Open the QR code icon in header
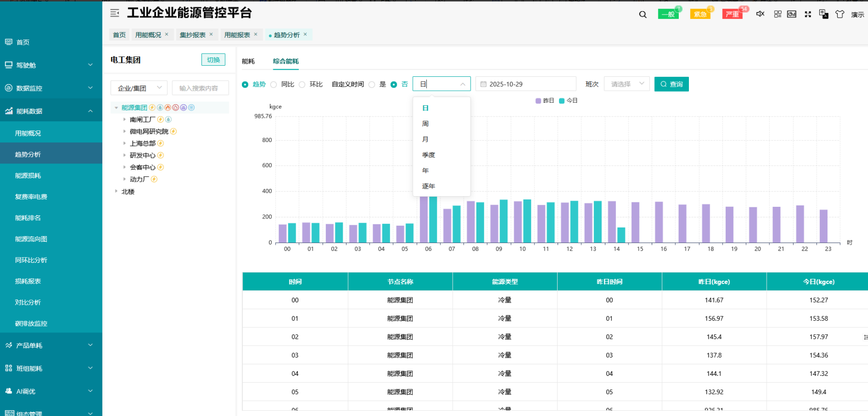This screenshot has height=416, width=868. 778,14
